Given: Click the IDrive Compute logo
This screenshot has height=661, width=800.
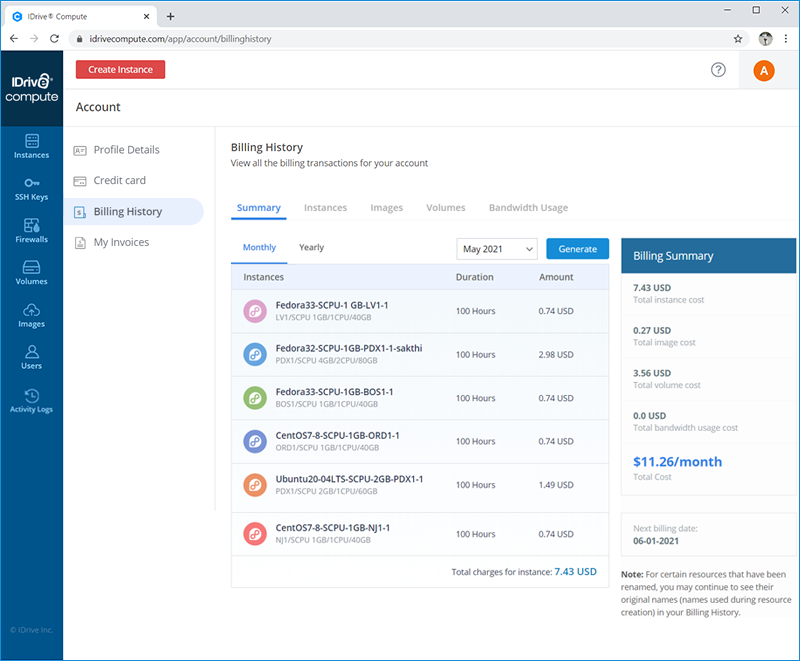Looking at the screenshot, I should 32,88.
